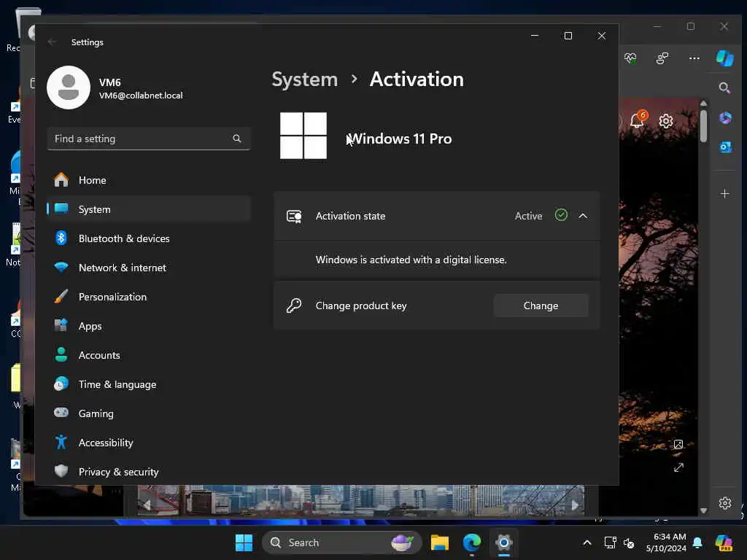Click the taskbar Search box
This screenshot has height=560, width=747.
341,542
